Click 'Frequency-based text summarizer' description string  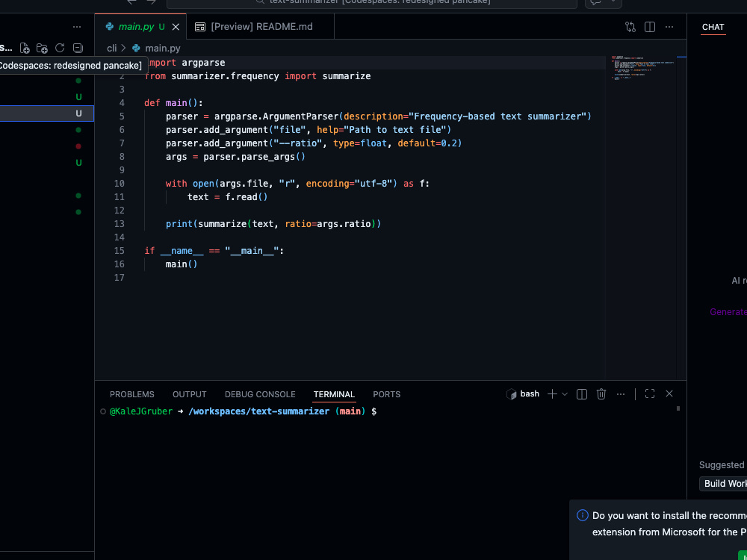pyautogui.click(x=498, y=116)
